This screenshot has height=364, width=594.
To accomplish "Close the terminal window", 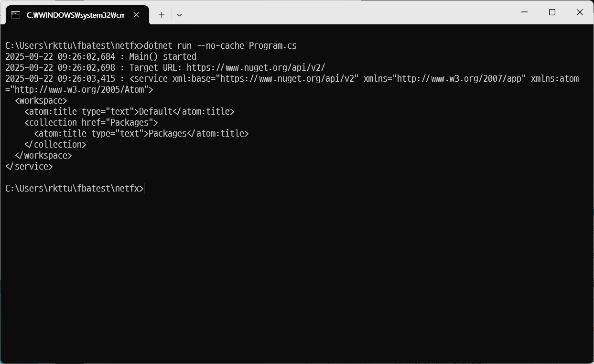I will pos(580,12).
